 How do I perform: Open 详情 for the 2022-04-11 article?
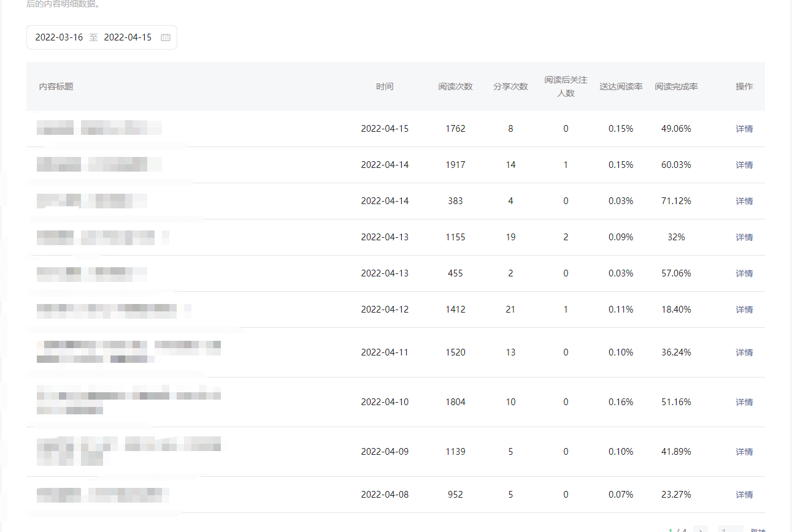coord(744,352)
